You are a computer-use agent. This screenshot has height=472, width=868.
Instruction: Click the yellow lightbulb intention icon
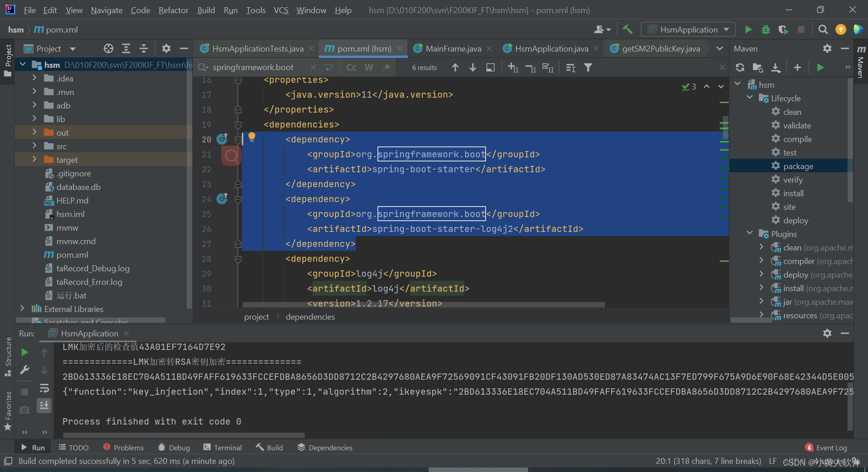(x=252, y=137)
